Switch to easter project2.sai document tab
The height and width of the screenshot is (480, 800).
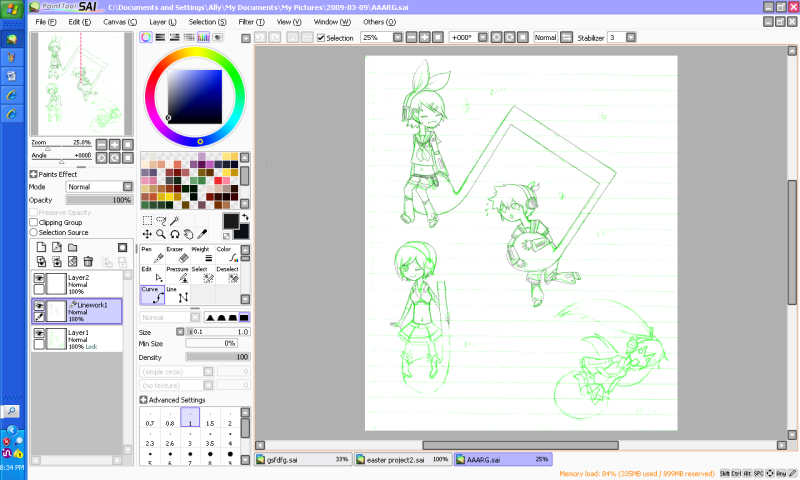[403, 460]
